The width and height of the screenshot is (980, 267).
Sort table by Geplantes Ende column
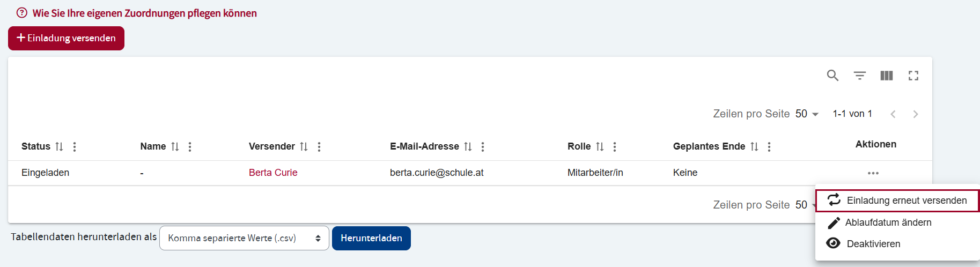[x=754, y=146]
